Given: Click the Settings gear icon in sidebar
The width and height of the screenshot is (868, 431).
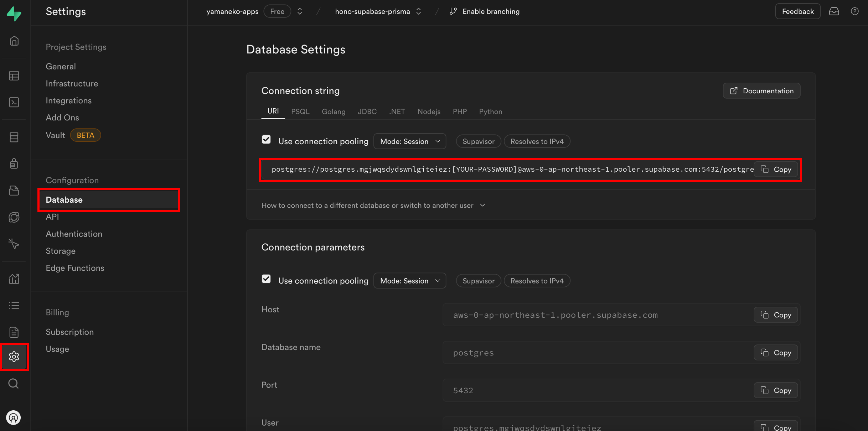Looking at the screenshot, I should click(14, 357).
